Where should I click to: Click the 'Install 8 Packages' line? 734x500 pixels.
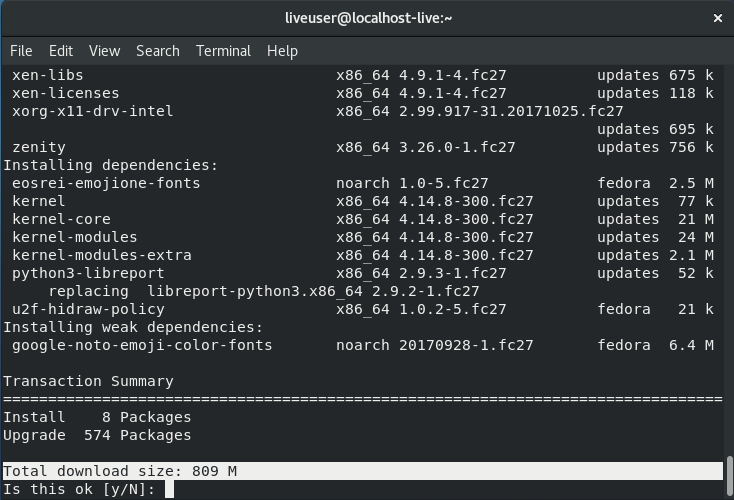pos(97,417)
